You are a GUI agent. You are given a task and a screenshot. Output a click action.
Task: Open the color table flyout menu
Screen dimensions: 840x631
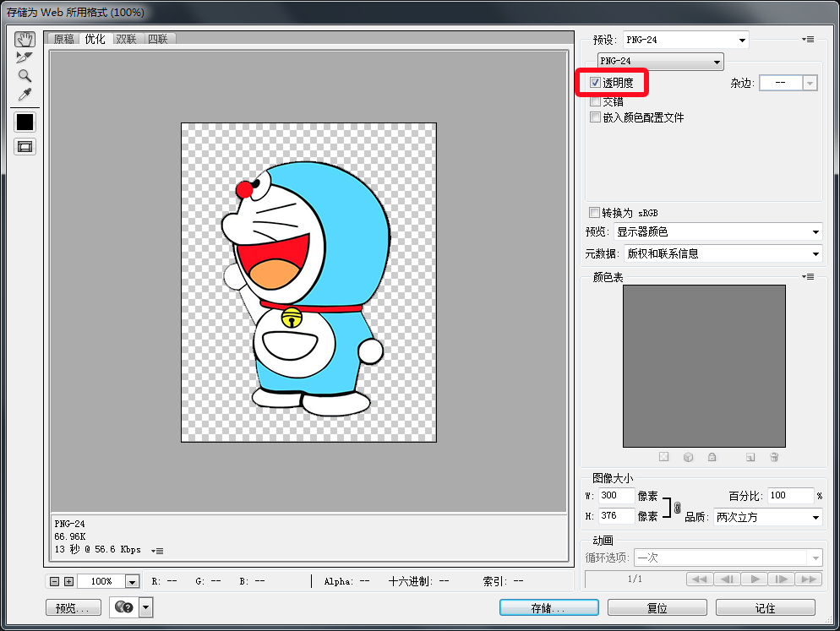[808, 277]
